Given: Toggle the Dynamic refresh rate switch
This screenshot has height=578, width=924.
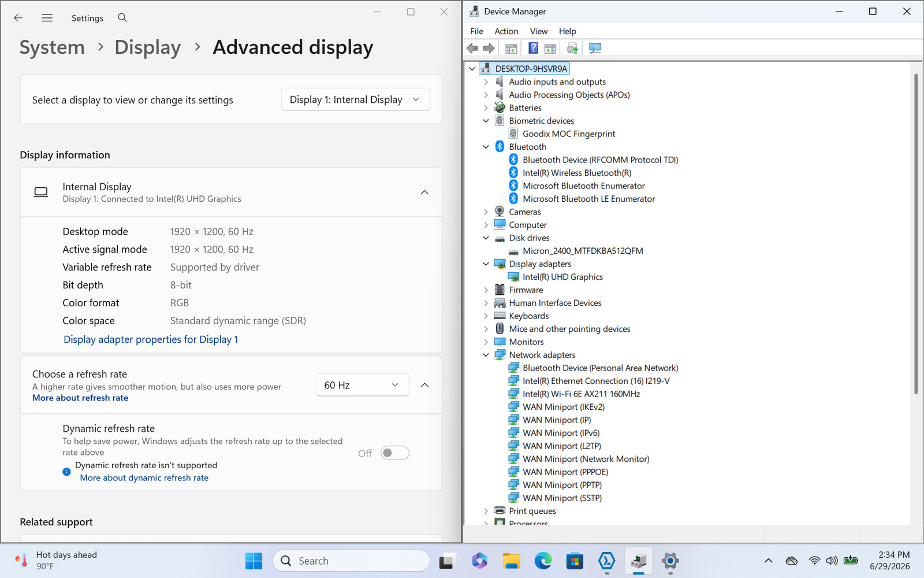Looking at the screenshot, I should click(x=395, y=453).
